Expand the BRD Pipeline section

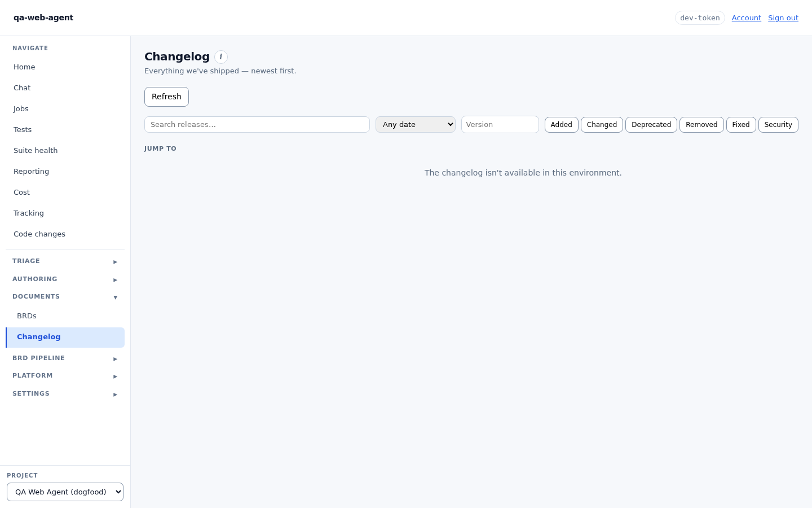pos(65,358)
